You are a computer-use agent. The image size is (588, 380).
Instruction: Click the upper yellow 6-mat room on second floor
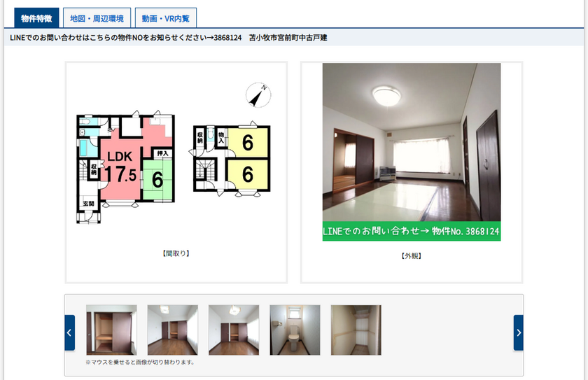point(247,143)
